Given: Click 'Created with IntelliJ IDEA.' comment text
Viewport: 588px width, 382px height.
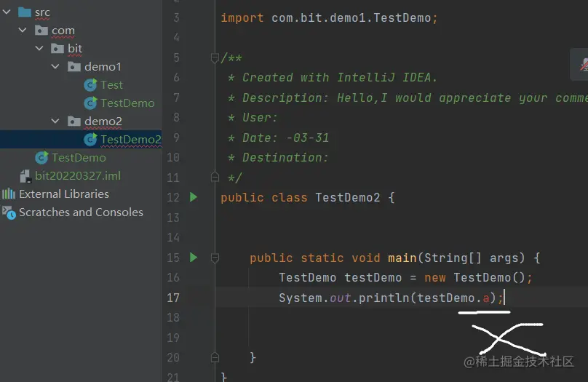Looking at the screenshot, I should tap(339, 77).
